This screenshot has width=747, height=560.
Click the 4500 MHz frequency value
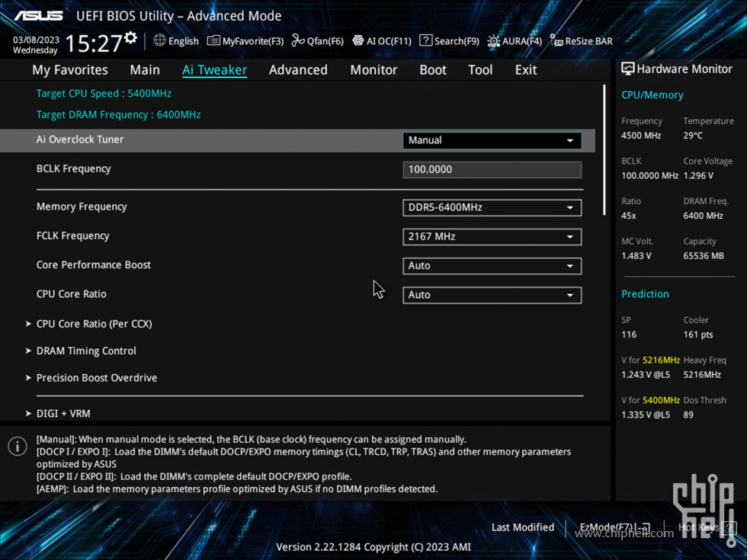[641, 136]
